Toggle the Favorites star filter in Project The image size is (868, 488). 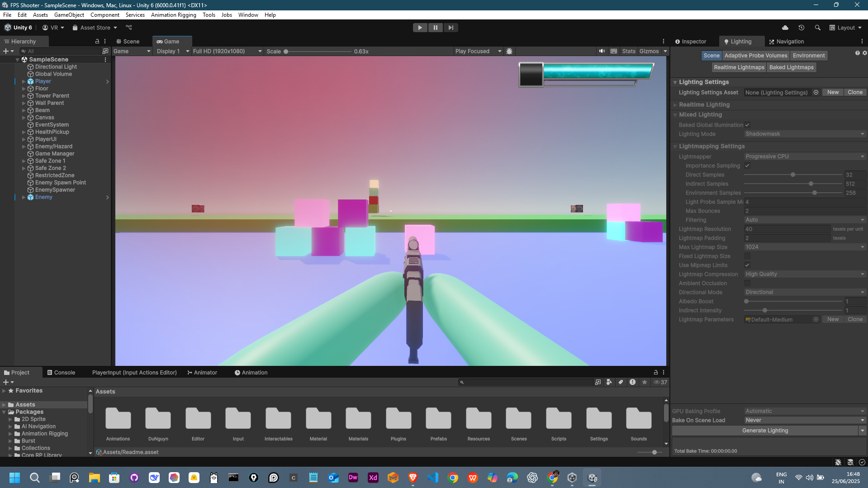coord(644,382)
